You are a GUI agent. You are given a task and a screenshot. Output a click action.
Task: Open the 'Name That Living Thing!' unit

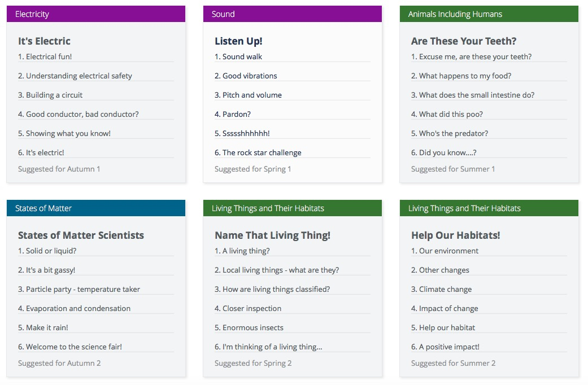[272, 235]
